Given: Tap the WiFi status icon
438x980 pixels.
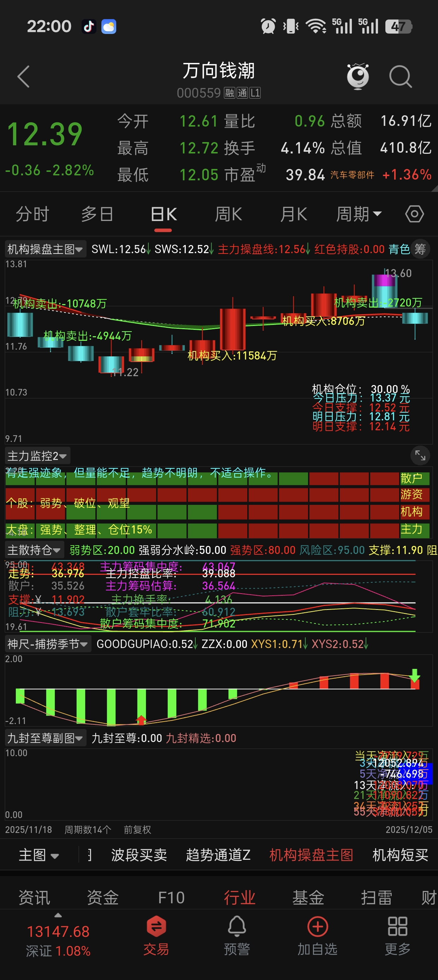Looking at the screenshot, I should pos(316,26).
